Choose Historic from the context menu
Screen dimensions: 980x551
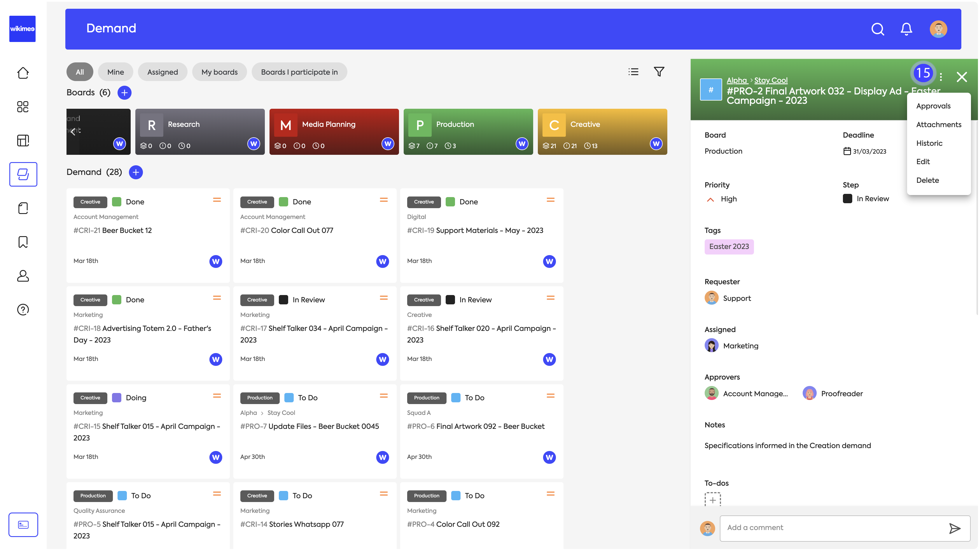click(x=929, y=143)
